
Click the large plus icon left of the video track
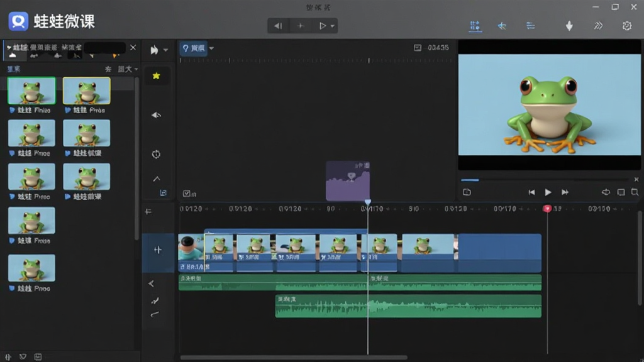coord(158,250)
